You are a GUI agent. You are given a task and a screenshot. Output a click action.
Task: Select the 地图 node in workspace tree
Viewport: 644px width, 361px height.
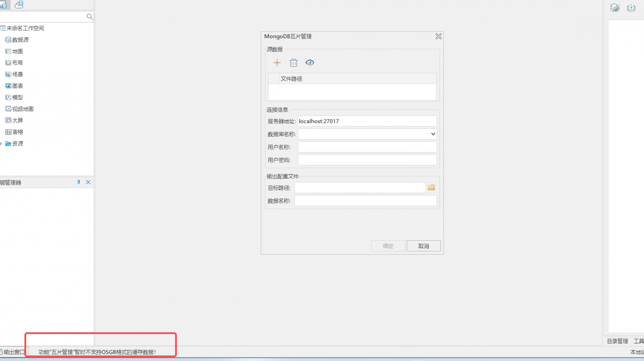[x=14, y=51]
